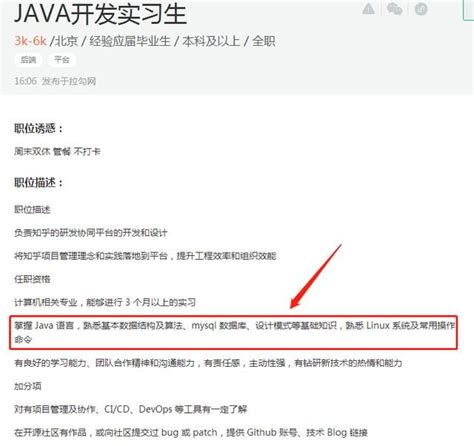The width and height of the screenshot is (474, 446).
Task: Click the 加分项 subheading
Action: pyautogui.click(x=28, y=386)
